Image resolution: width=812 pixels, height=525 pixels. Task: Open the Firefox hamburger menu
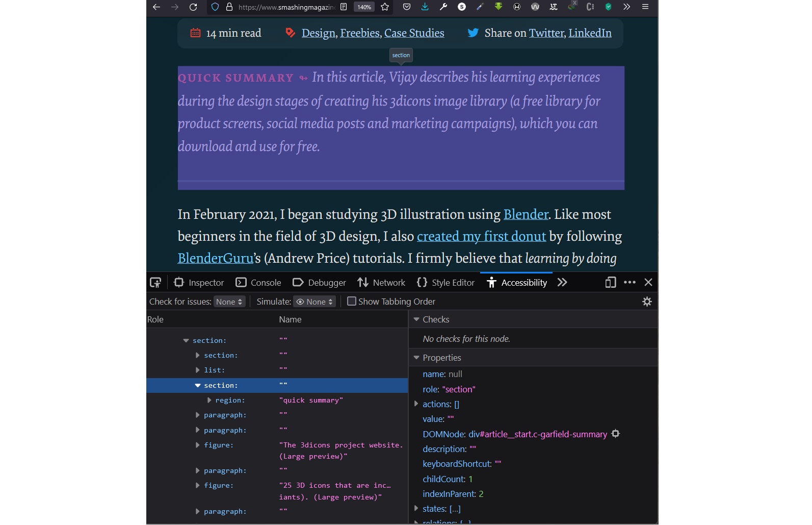tap(645, 7)
